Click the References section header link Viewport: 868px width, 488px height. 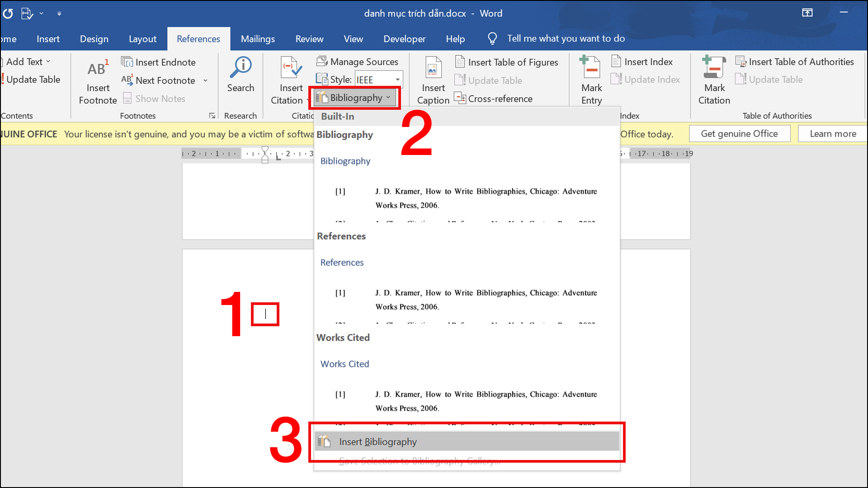(342, 262)
